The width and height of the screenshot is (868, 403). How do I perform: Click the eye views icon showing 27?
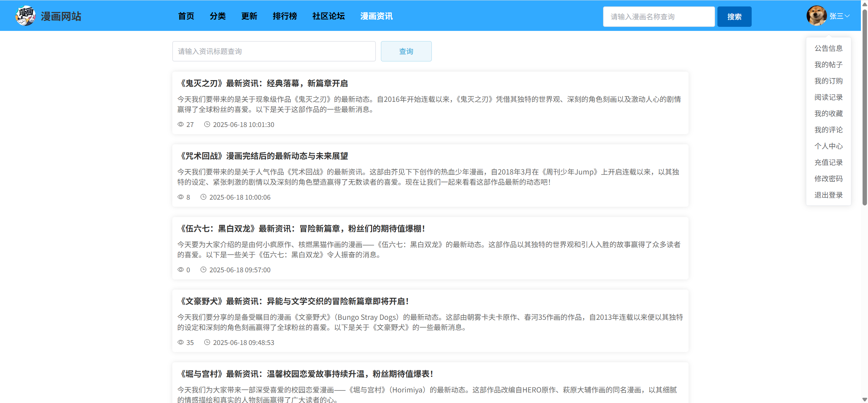point(181,124)
